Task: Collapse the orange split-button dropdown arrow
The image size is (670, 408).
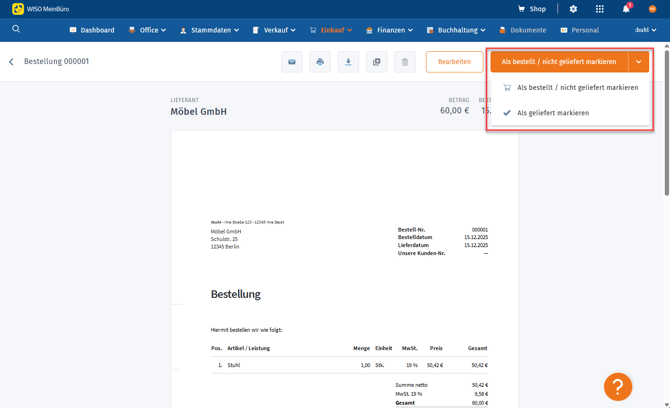Action: (x=639, y=62)
